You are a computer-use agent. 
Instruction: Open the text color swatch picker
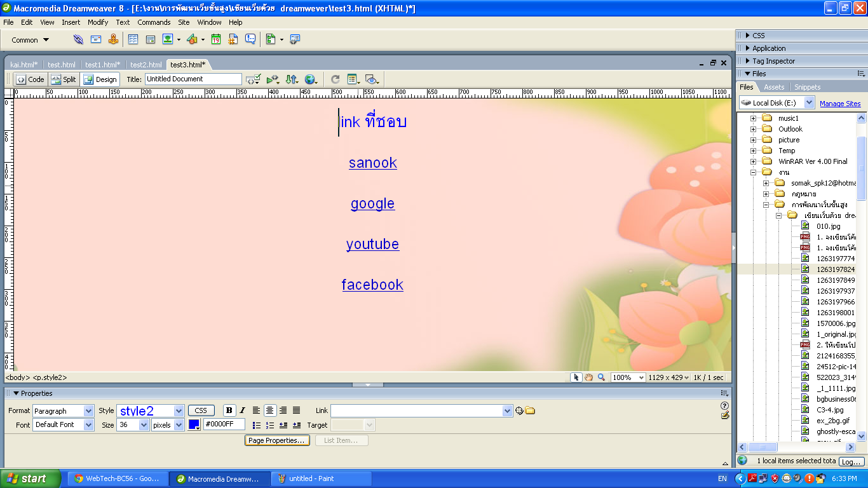click(194, 425)
